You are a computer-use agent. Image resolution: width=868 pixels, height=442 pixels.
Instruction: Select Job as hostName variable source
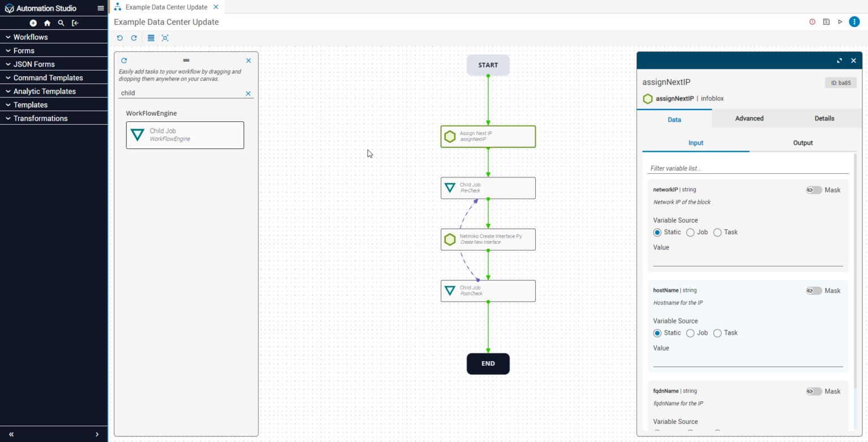(x=690, y=333)
